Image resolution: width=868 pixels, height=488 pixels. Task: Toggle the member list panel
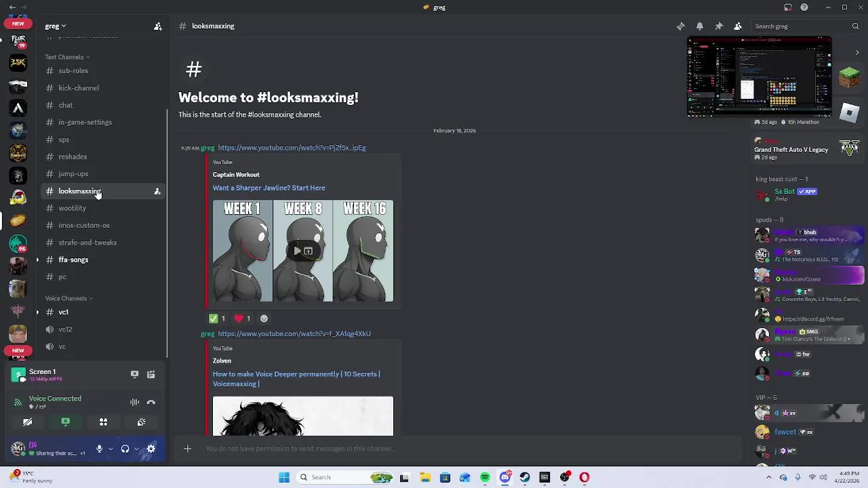(x=738, y=26)
